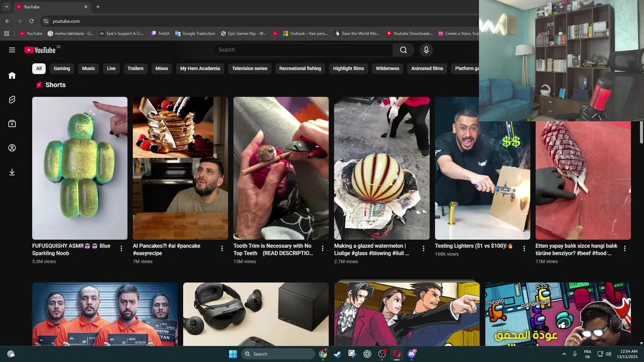The height and width of the screenshot is (362, 644).
Task: Click the magnifier search button
Action: (x=404, y=50)
